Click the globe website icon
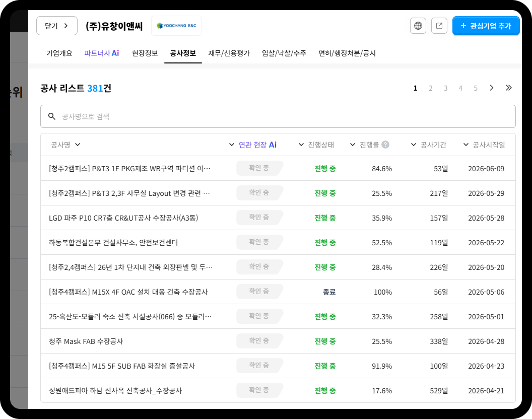This screenshot has height=419, width=532. [x=418, y=26]
